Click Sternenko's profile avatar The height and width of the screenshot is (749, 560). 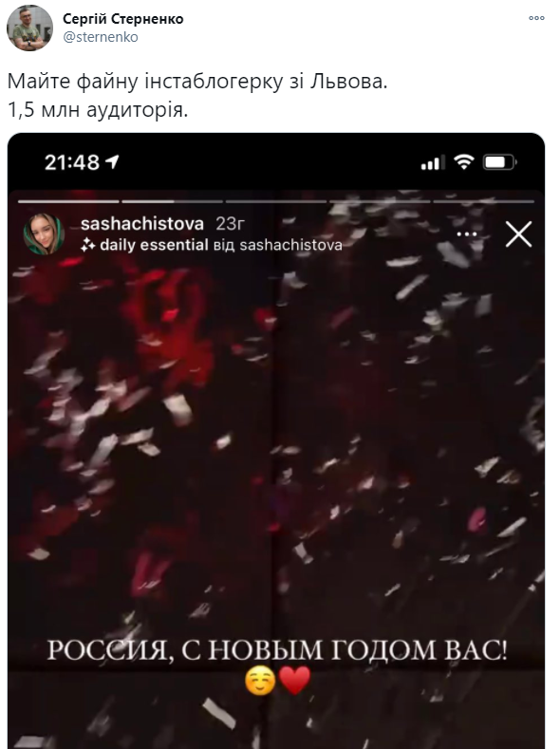(x=29, y=28)
